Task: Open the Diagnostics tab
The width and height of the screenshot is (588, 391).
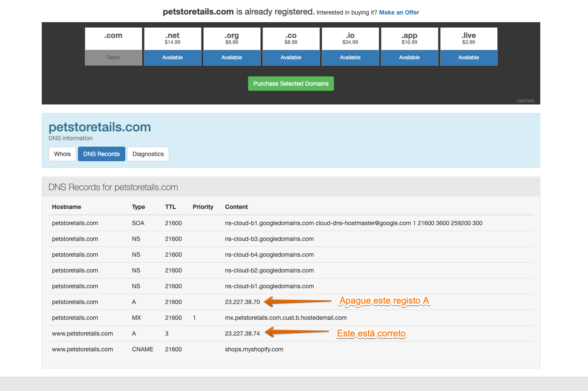Action: pyautogui.click(x=148, y=154)
